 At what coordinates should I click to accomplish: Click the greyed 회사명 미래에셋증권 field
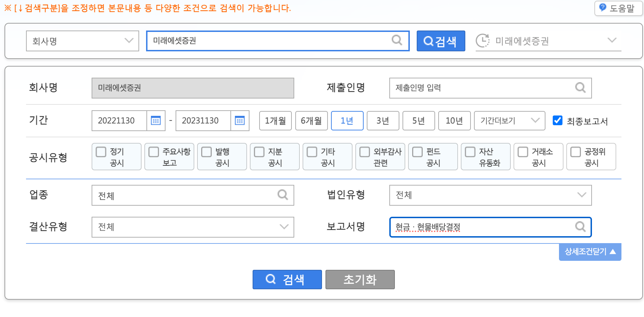193,88
